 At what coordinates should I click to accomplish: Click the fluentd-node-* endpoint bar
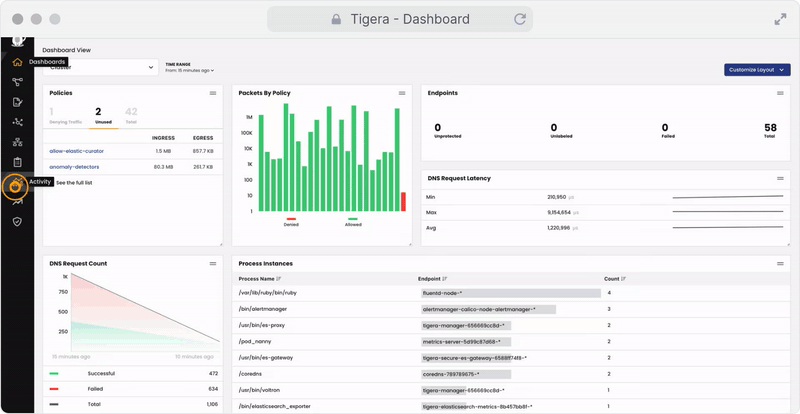coord(511,293)
